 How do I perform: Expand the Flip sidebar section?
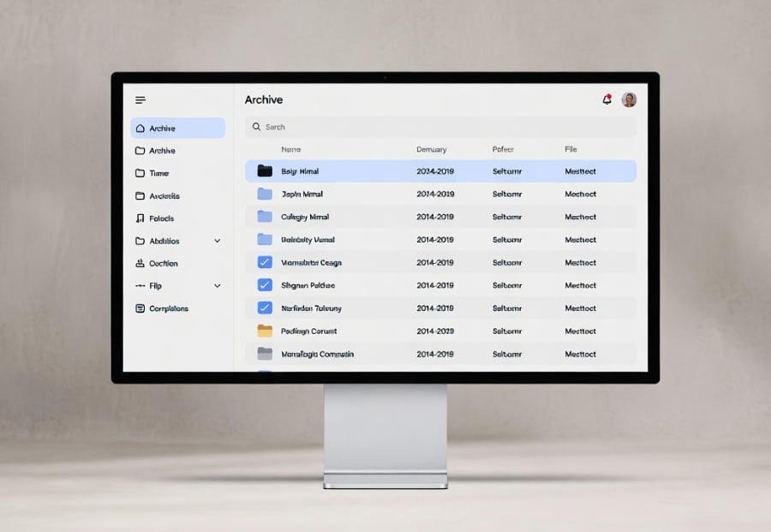tap(217, 285)
